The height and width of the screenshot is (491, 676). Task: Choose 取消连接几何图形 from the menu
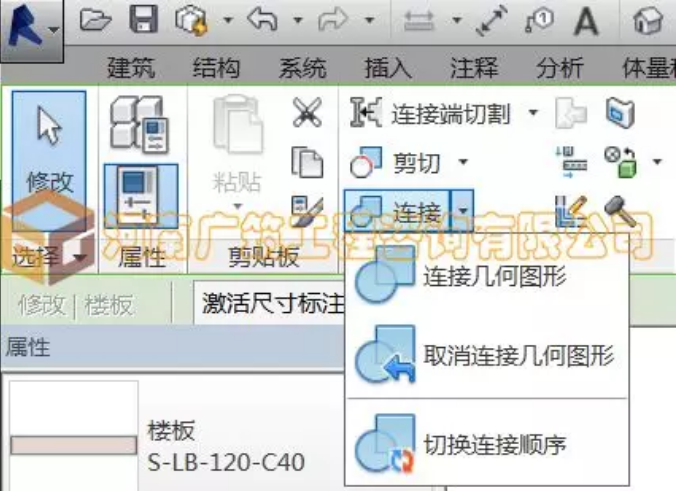point(487,356)
